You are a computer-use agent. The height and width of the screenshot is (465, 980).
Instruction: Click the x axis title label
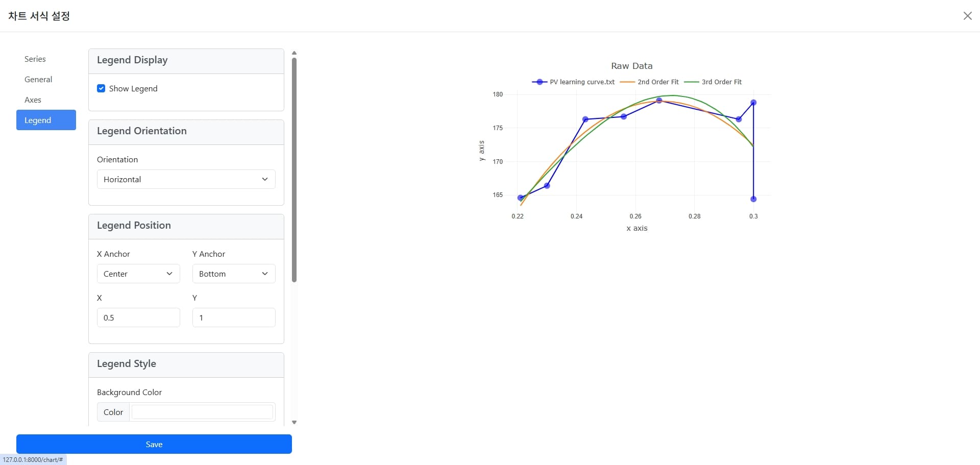coord(636,228)
